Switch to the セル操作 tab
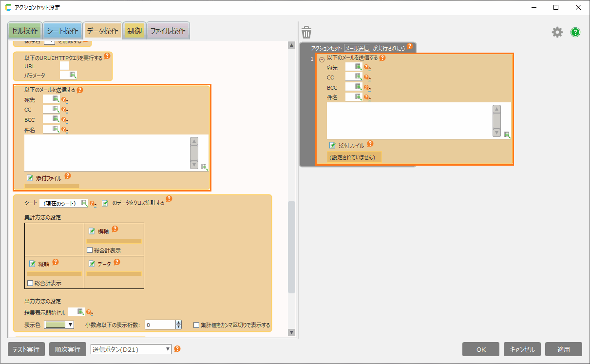Viewport: 590px width, 364px height. tap(24, 31)
